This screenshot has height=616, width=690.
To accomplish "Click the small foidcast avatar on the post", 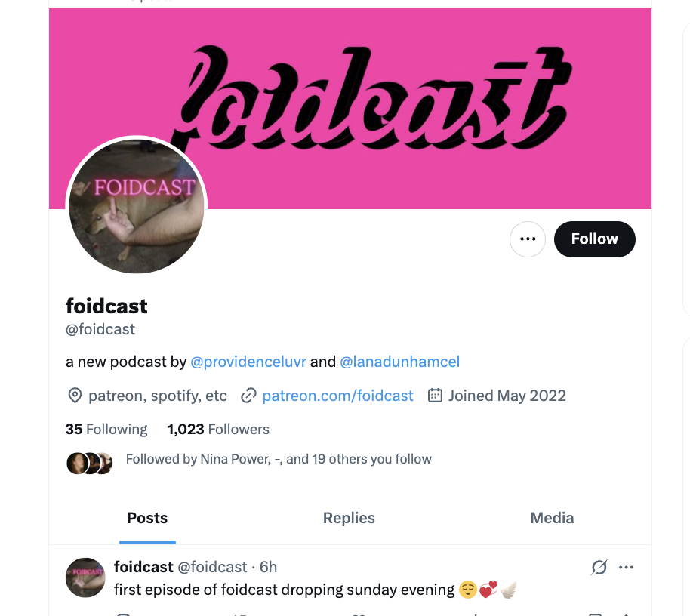I will pyautogui.click(x=85, y=577).
